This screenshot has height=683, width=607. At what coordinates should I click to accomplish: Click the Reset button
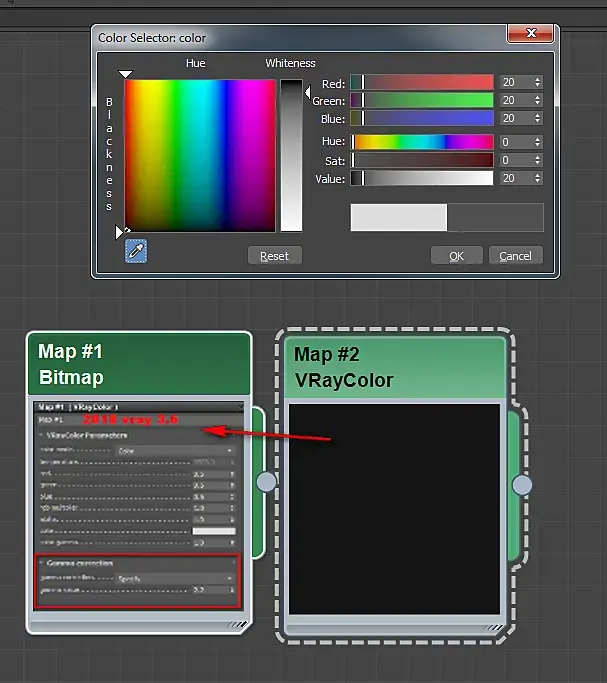275,256
